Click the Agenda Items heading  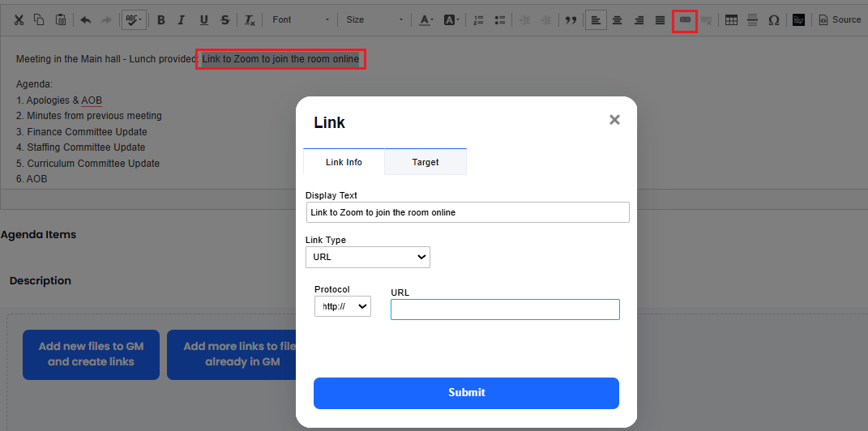(38, 235)
